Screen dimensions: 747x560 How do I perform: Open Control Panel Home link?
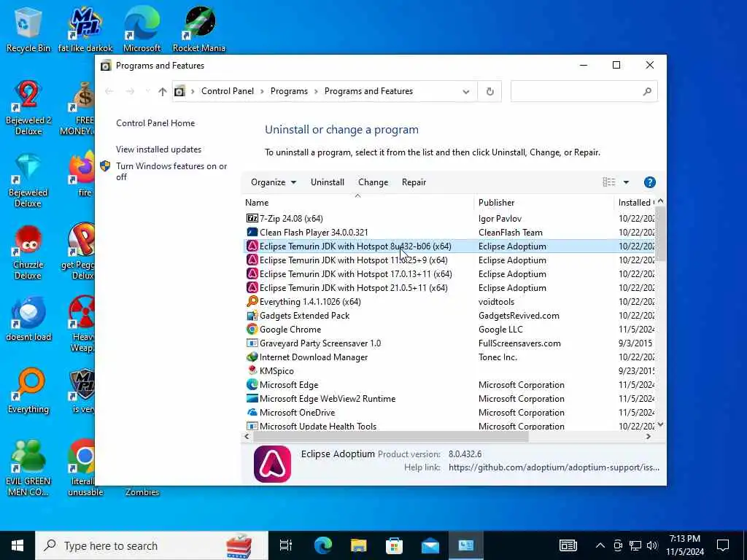[x=155, y=122]
